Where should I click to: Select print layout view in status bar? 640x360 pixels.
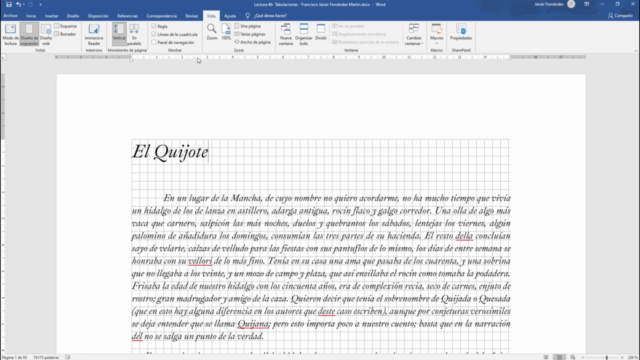(x=560, y=358)
